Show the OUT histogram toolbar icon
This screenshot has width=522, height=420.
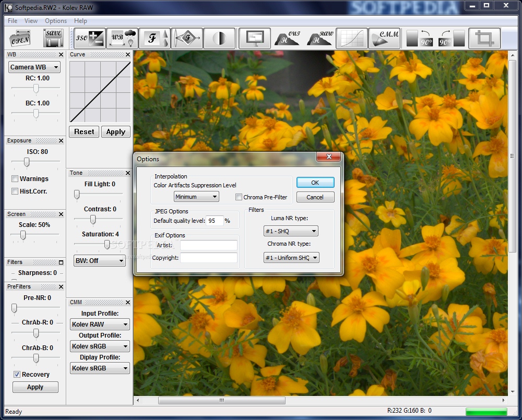point(288,38)
